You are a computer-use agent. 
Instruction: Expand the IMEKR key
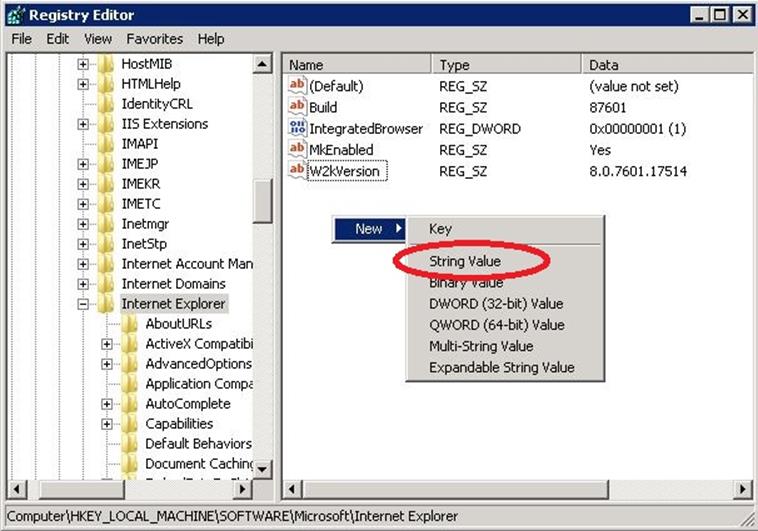83,184
